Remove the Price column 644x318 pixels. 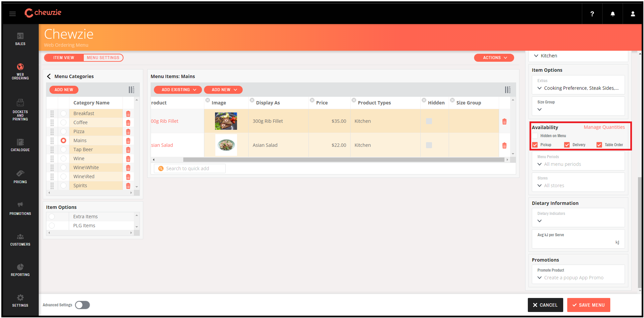[312, 100]
